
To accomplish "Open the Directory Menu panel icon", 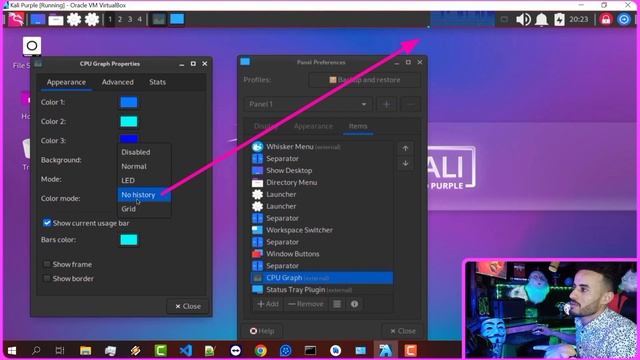I will click(56, 20).
